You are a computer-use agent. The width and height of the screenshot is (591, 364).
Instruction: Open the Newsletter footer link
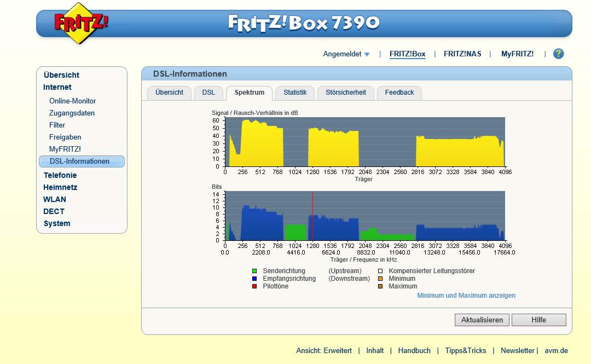point(518,350)
